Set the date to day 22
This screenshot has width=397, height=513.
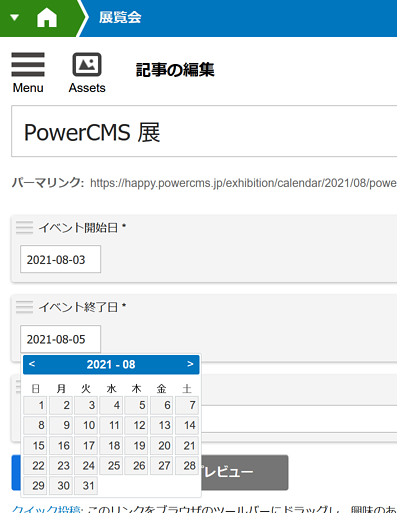35,466
